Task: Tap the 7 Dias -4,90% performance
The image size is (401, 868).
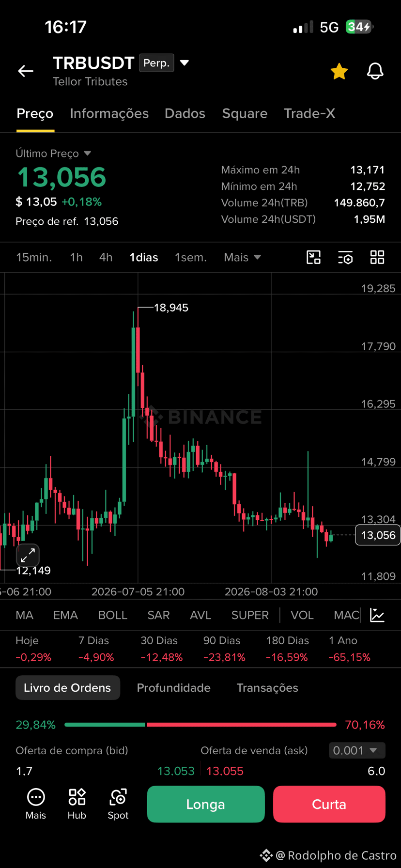Action: [96, 649]
